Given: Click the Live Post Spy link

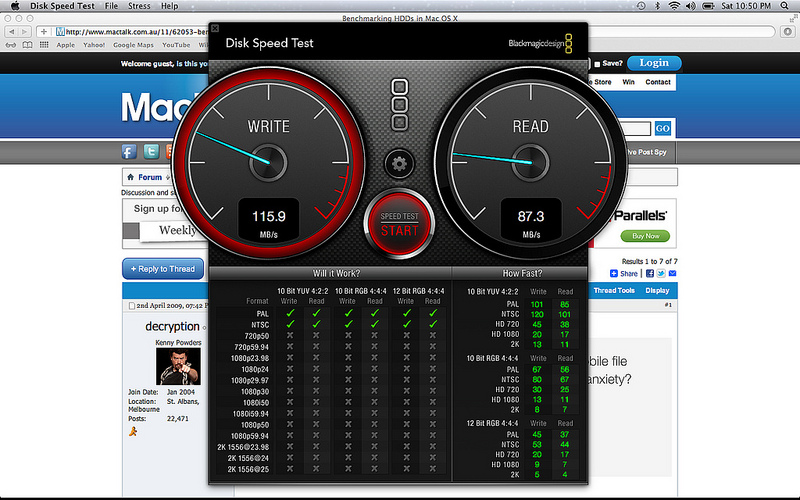Looking at the screenshot, I should point(646,152).
